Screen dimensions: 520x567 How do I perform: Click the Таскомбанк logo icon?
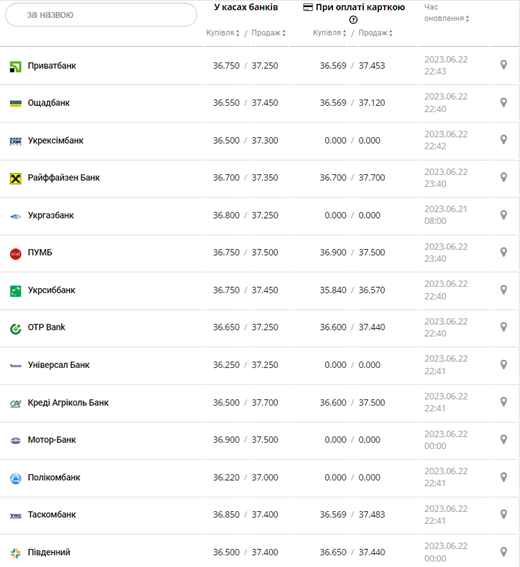15,516
